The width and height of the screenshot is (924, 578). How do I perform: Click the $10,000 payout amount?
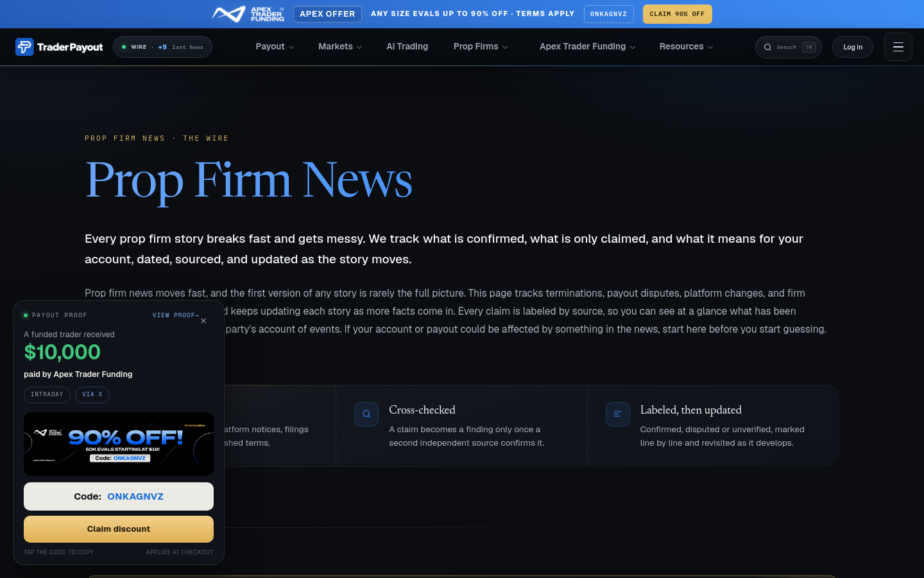coord(62,352)
